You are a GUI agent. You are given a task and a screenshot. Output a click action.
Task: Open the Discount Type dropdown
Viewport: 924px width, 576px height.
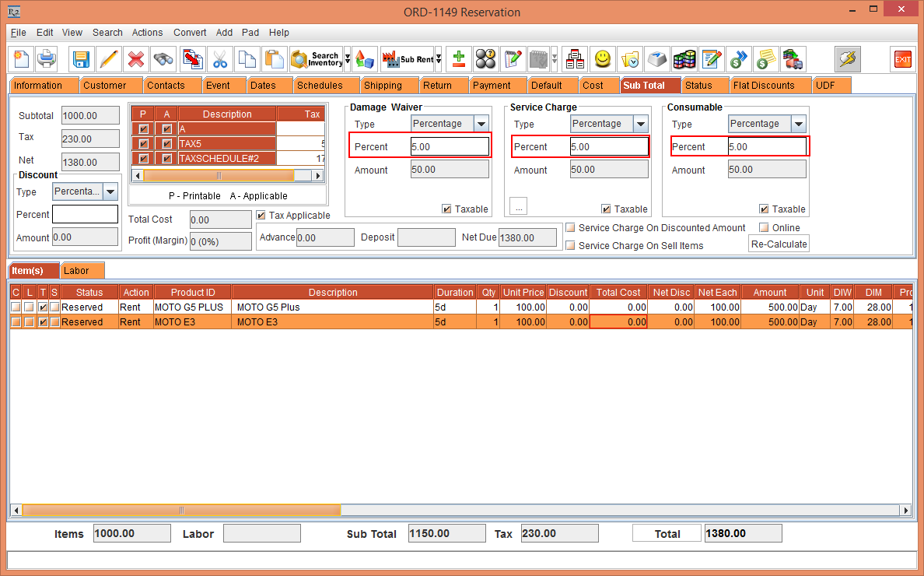pyautogui.click(x=110, y=191)
